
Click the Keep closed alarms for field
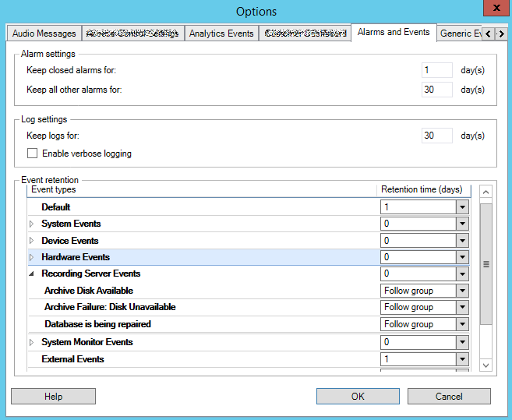436,70
